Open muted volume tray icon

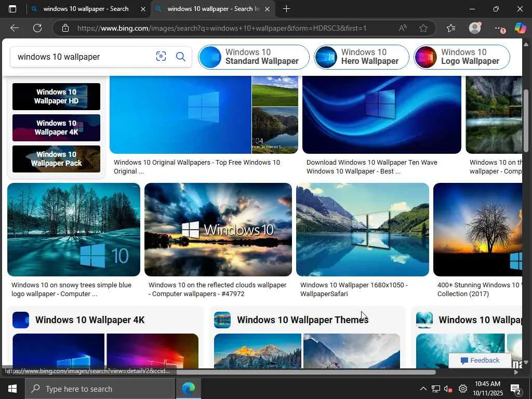coord(448,389)
